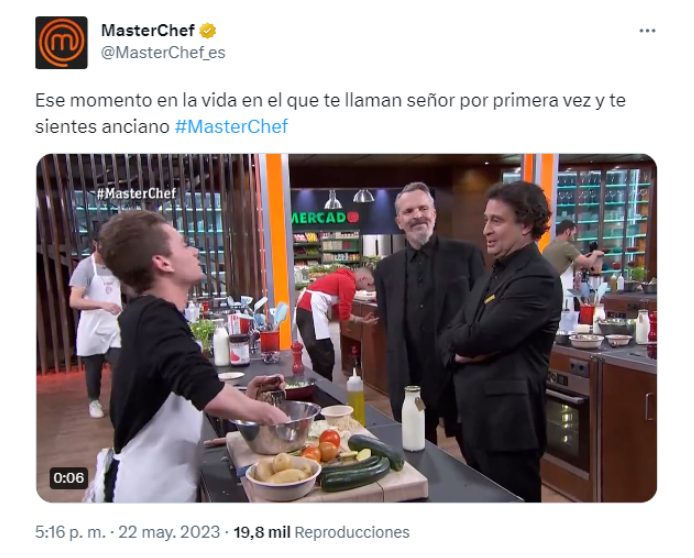This screenshot has height=558, width=694.
Task: Click the MERCADO sign in the video
Action: tap(324, 217)
